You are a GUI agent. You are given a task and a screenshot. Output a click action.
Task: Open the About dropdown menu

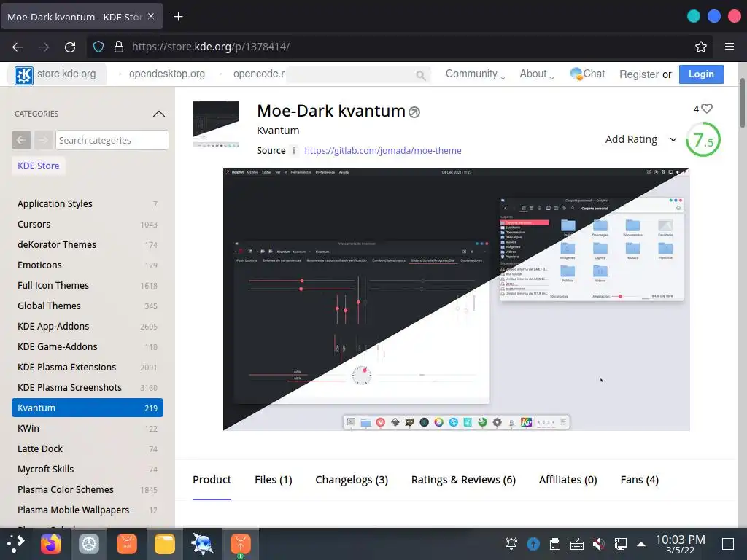[x=536, y=74]
